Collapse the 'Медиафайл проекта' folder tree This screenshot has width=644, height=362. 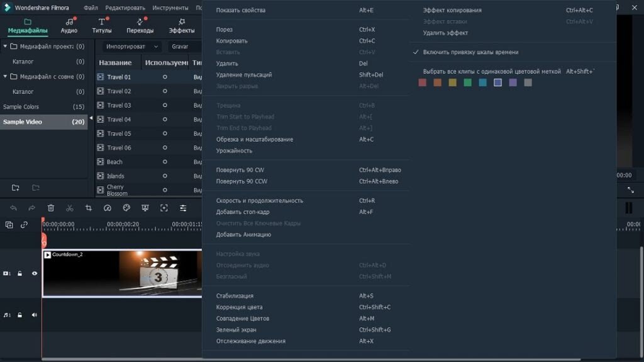(x=6, y=47)
